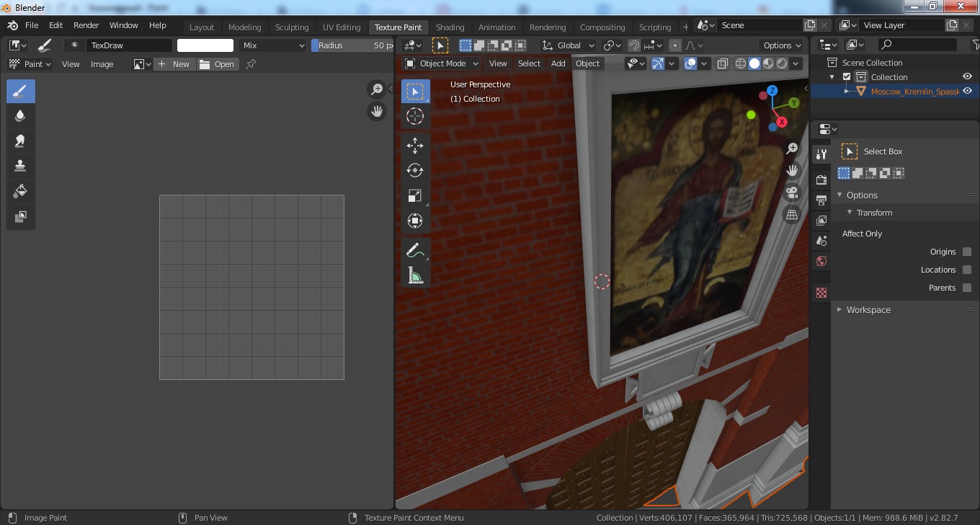Toggle viewport gizmos button
This screenshot has height=525, width=980.
(x=658, y=63)
